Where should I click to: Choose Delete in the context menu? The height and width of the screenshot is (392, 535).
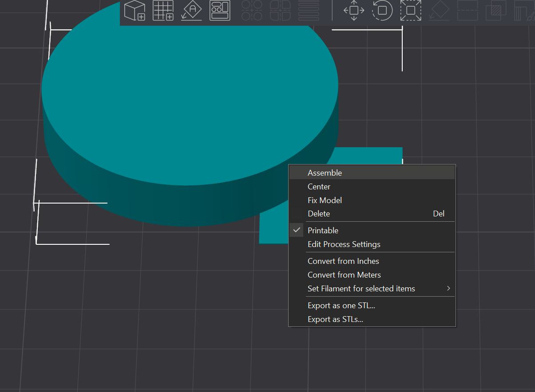point(372,214)
